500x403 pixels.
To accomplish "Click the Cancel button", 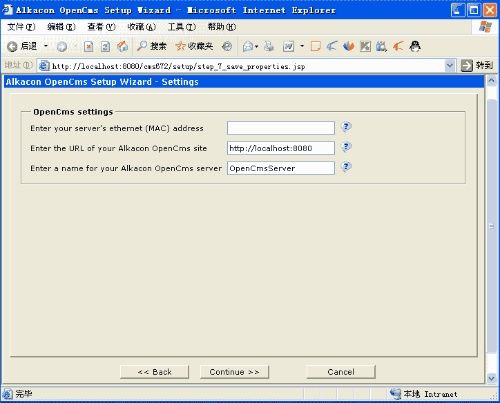I will coord(341,372).
